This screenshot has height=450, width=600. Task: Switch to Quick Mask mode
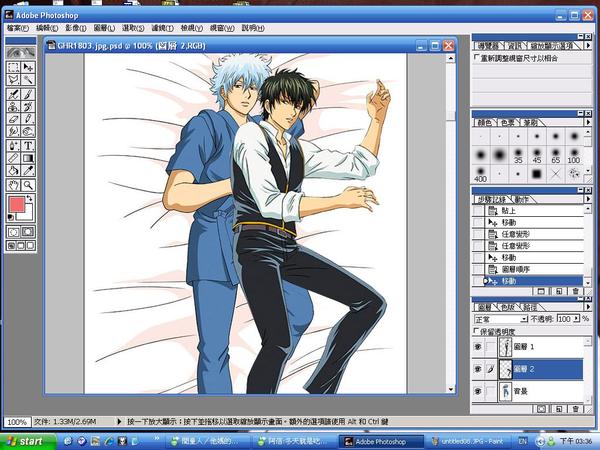[28, 232]
